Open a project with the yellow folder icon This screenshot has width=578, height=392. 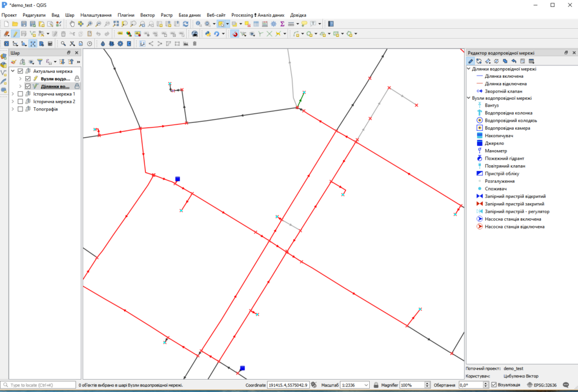pos(15,24)
